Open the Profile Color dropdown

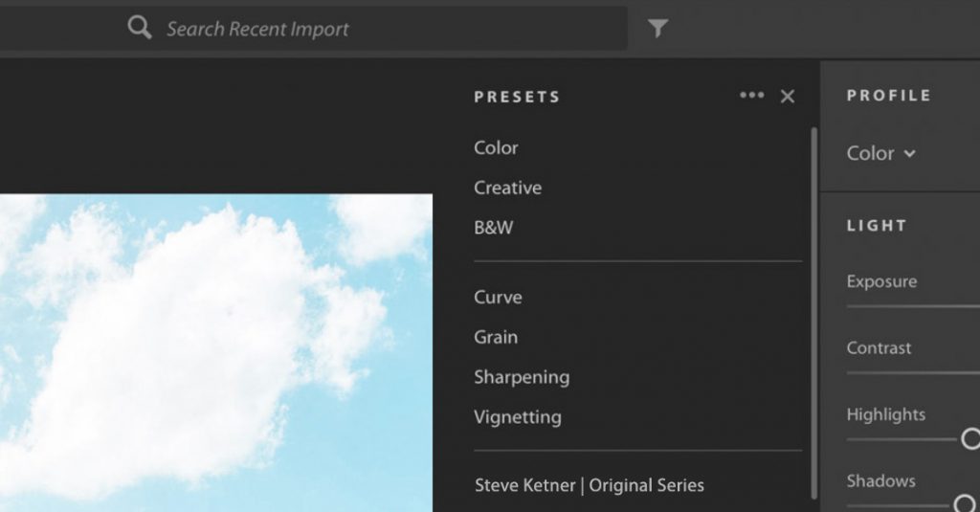tap(880, 153)
